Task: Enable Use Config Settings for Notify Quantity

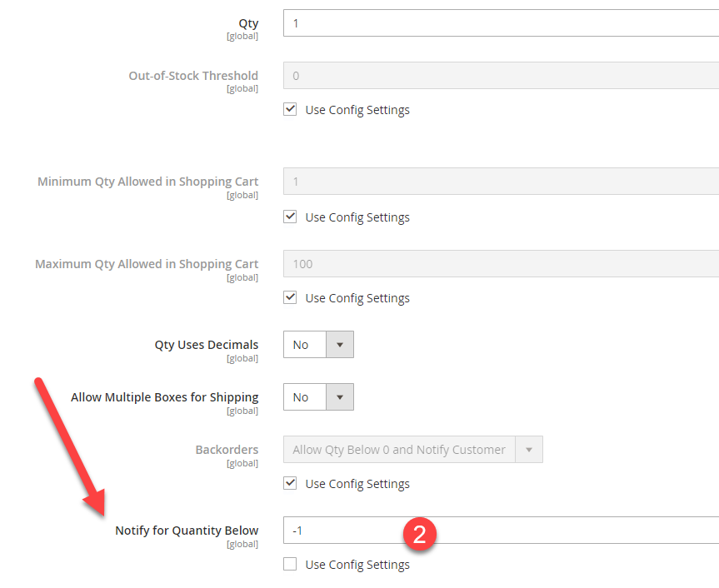Action: (x=290, y=564)
